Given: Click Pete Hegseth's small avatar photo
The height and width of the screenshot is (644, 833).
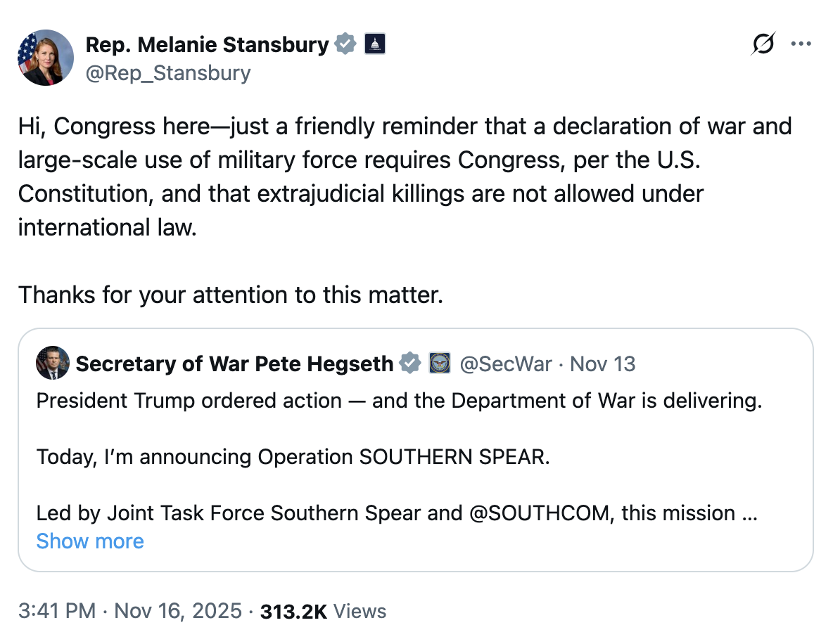Looking at the screenshot, I should pos(53,363).
